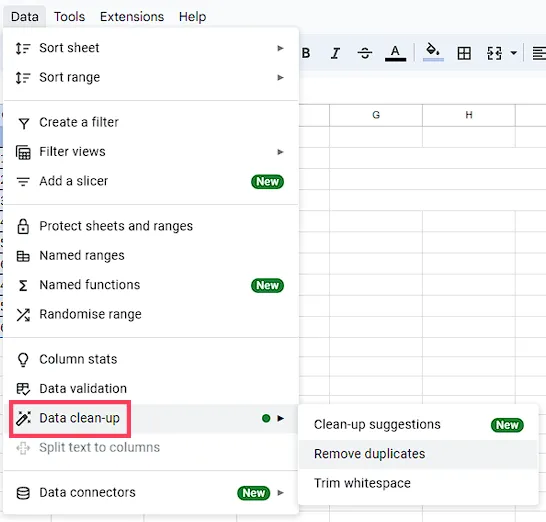Click the sigma icon for Named functions
This screenshot has height=522, width=546.
point(23,285)
